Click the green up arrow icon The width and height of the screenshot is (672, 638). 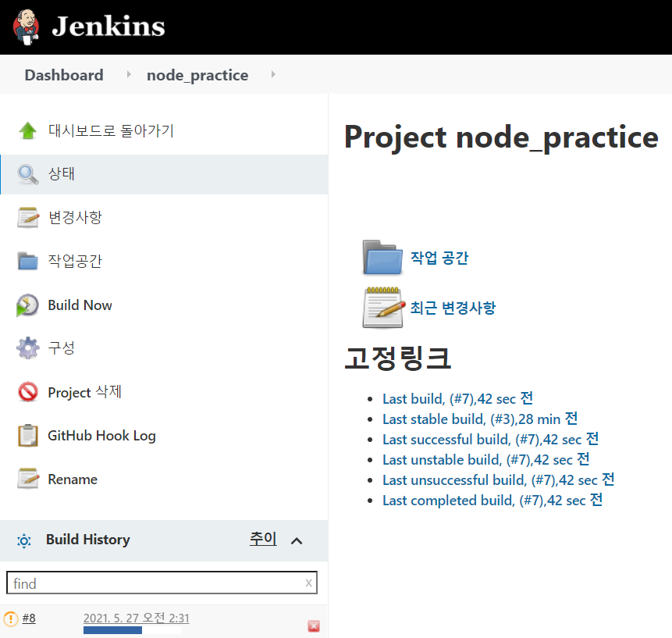28,130
